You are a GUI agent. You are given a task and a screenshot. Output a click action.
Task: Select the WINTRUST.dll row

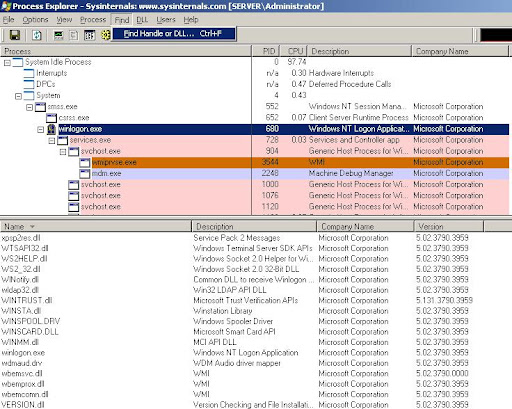coord(242,300)
